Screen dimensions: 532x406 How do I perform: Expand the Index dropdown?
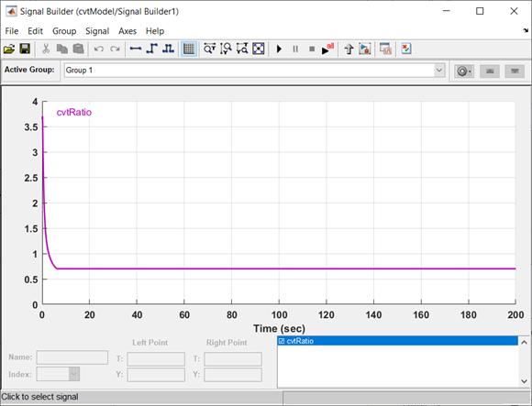click(x=74, y=374)
